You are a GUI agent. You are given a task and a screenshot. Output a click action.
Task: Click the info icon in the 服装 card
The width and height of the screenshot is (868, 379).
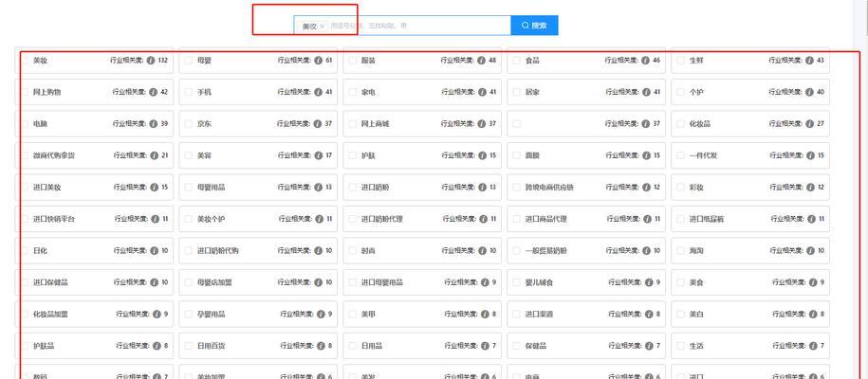click(482, 61)
